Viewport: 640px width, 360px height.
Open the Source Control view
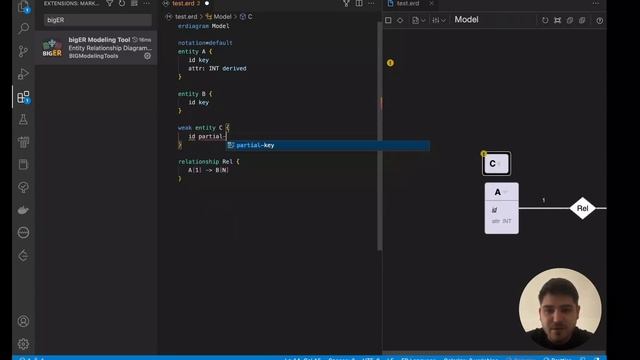tap(23, 51)
